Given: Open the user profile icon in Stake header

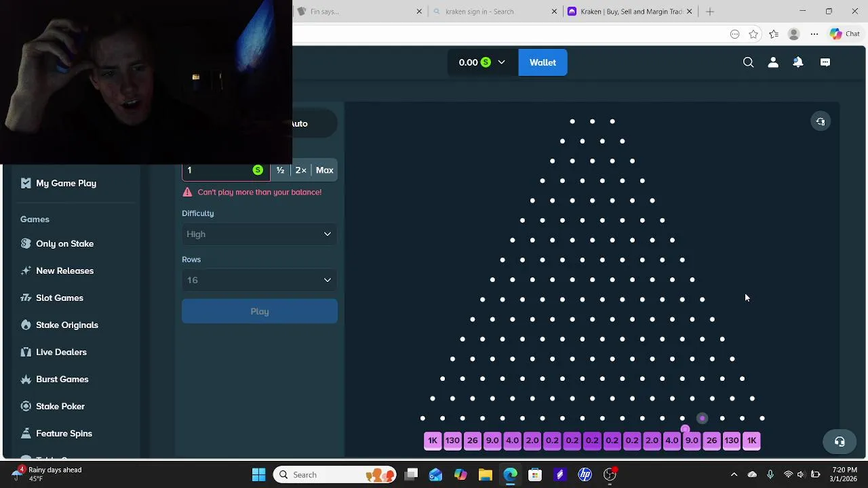Looking at the screenshot, I should tap(773, 62).
